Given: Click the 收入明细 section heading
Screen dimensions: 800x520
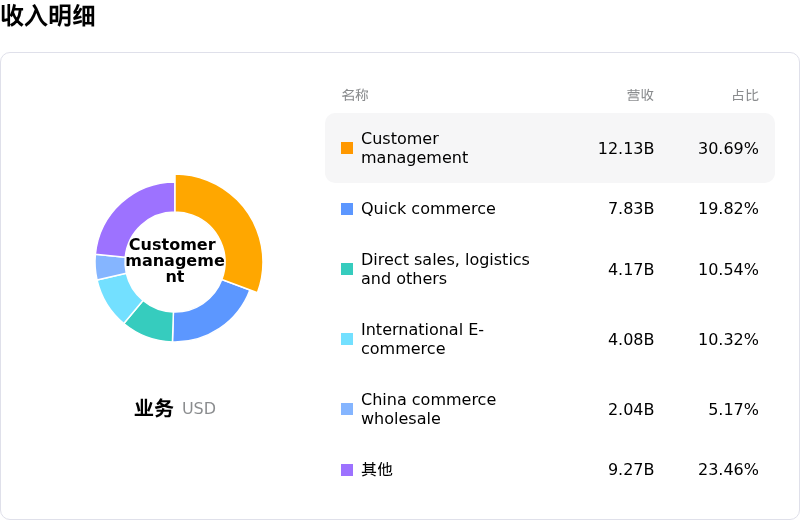Looking at the screenshot, I should click(x=48, y=15).
